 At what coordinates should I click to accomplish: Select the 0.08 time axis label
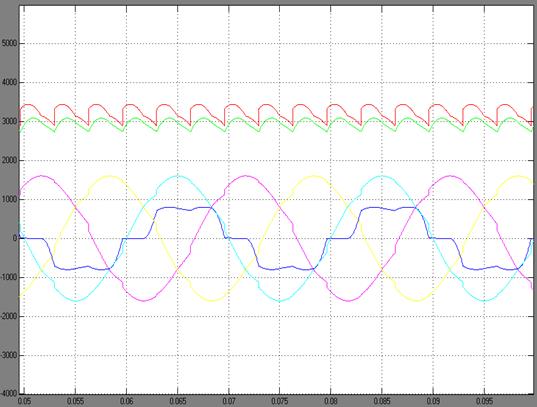331,401
